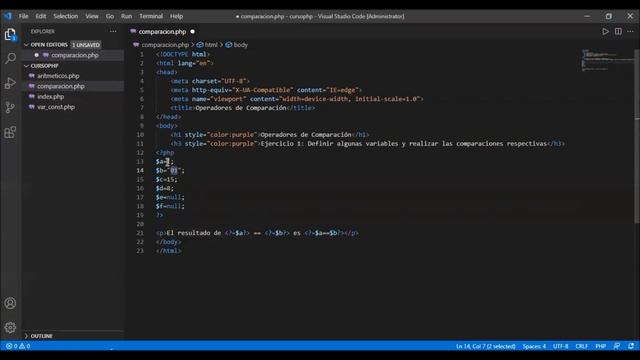The height and width of the screenshot is (360, 640).
Task: Open editor More Actions ellipsis
Action: click(x=630, y=31)
